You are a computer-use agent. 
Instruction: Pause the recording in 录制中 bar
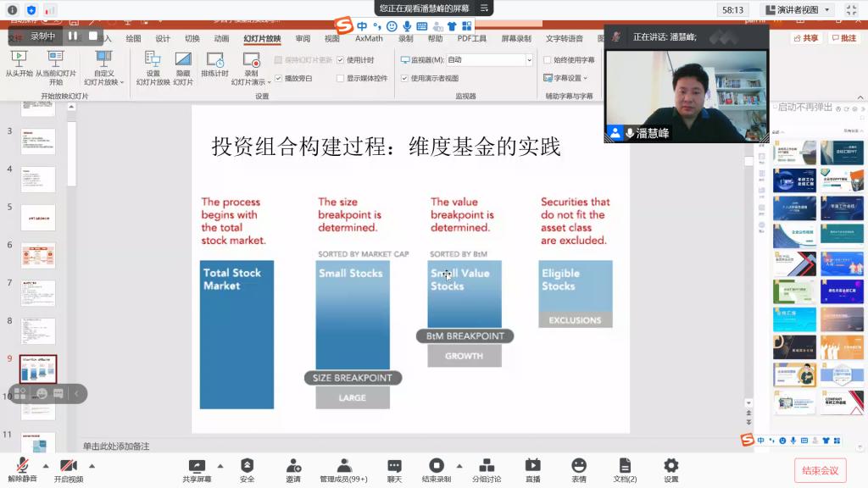click(x=73, y=36)
